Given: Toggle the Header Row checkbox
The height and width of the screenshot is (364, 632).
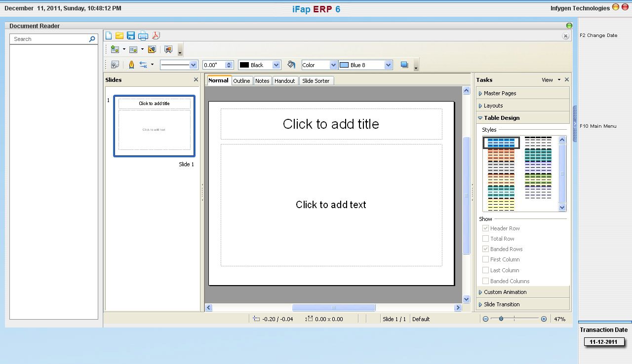Looking at the screenshot, I should [x=485, y=228].
